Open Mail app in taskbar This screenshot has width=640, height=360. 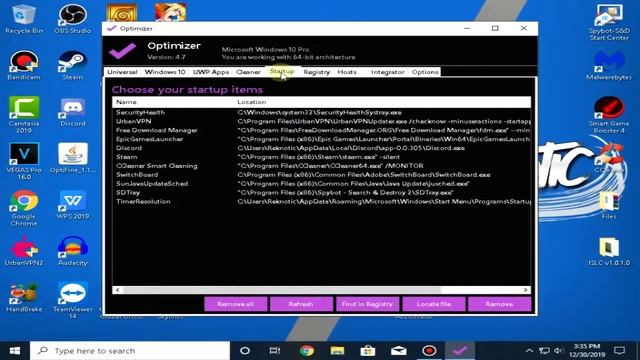click(398, 351)
